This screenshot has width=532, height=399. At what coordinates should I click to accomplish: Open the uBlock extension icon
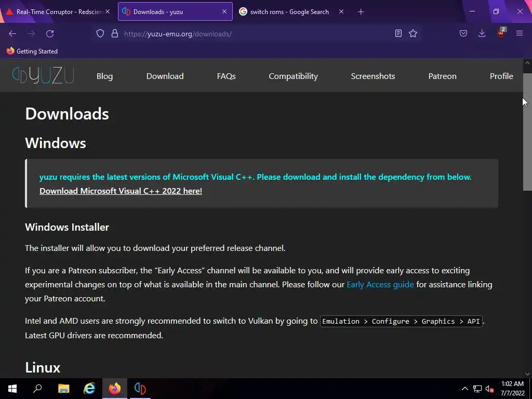tap(501, 33)
